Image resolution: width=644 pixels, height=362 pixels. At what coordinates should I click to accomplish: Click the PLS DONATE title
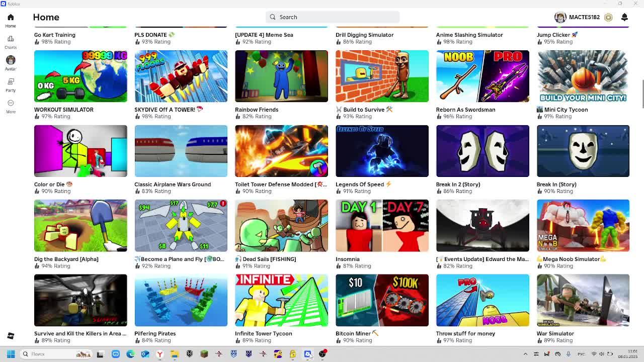[154, 35]
